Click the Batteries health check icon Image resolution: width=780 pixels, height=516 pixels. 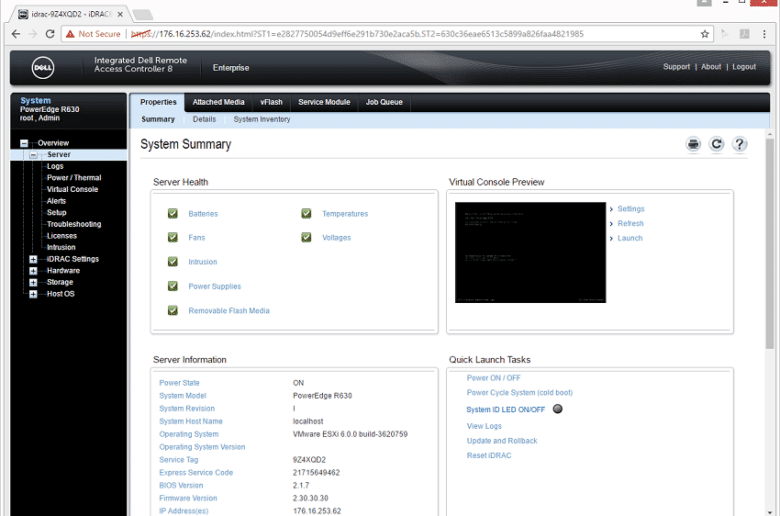(x=173, y=213)
